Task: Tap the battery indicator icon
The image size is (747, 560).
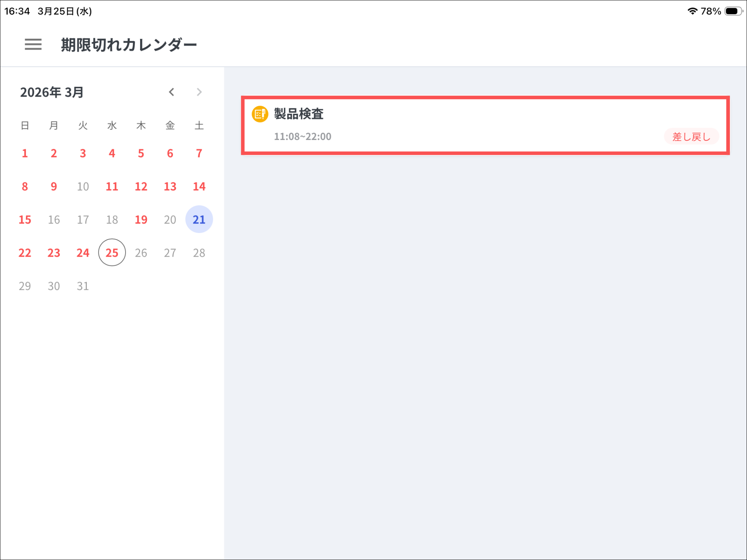Action: (x=733, y=11)
